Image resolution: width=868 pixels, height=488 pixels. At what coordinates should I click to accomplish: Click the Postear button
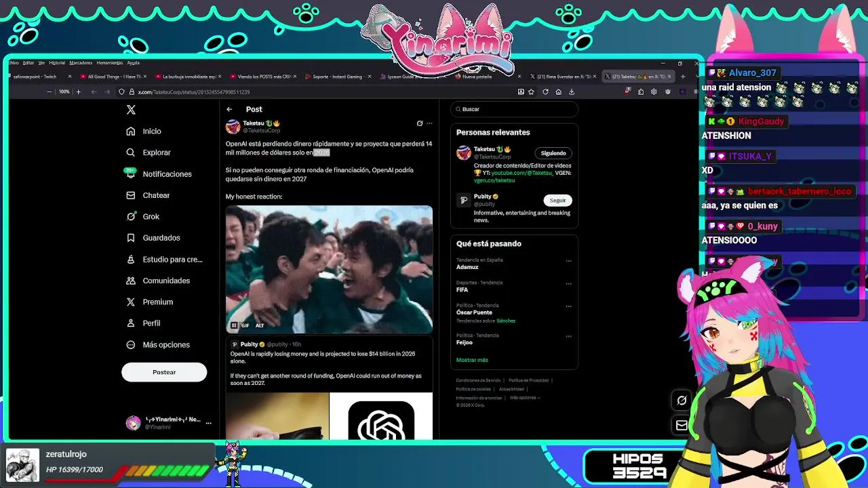coord(164,372)
